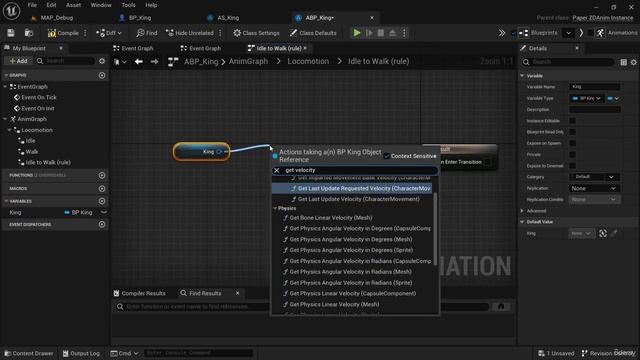Open the Content Drawer
This screenshot has width=640, height=360.
coord(29,353)
